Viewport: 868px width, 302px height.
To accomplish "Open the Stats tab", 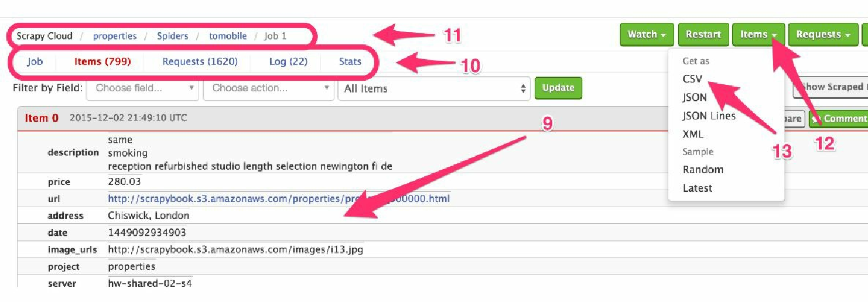I will (x=350, y=61).
